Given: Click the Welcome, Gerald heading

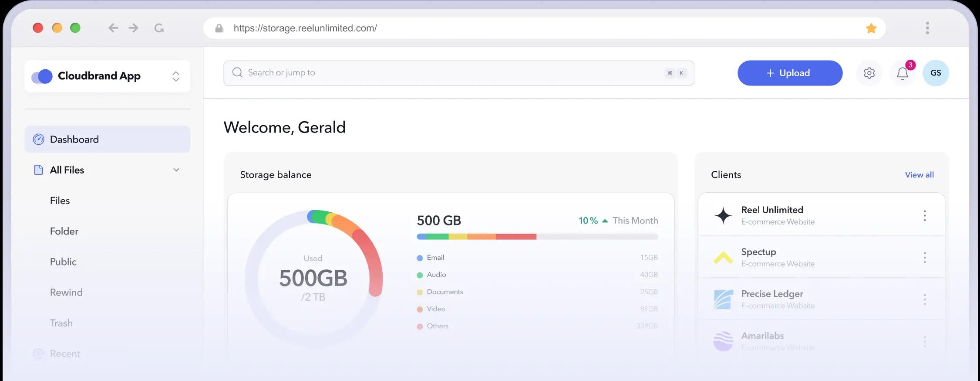Looking at the screenshot, I should 284,127.
